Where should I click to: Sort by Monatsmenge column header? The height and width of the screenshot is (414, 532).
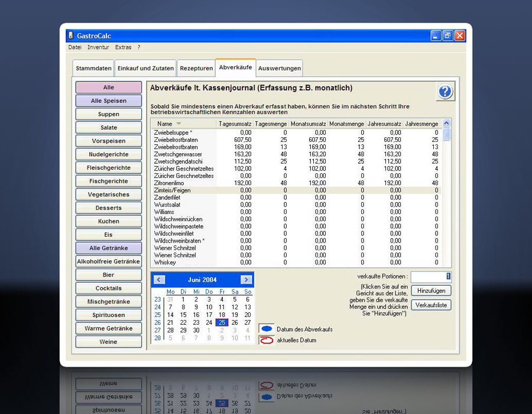click(x=346, y=124)
